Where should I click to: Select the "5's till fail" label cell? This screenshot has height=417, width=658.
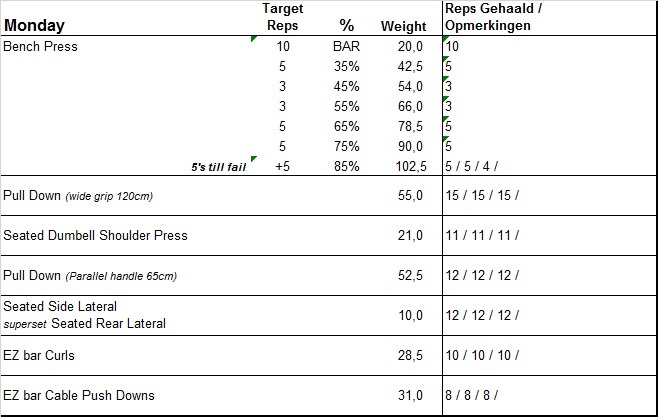click(218, 167)
